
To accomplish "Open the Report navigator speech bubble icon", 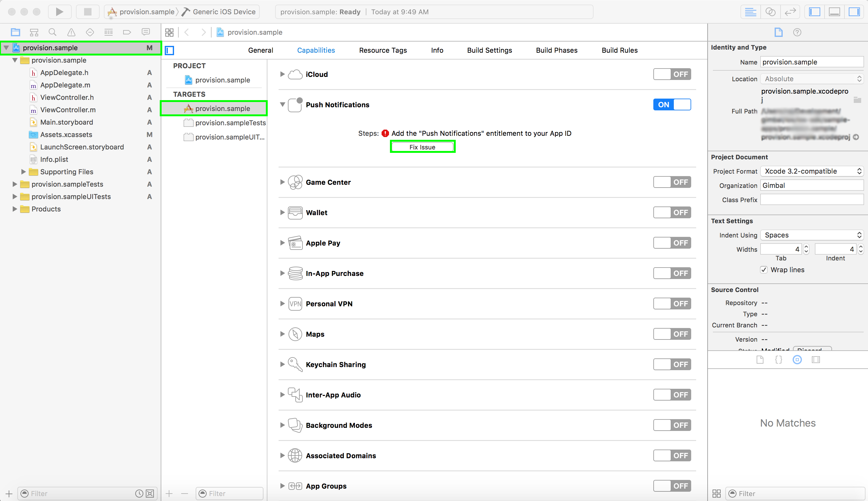I will 145,32.
